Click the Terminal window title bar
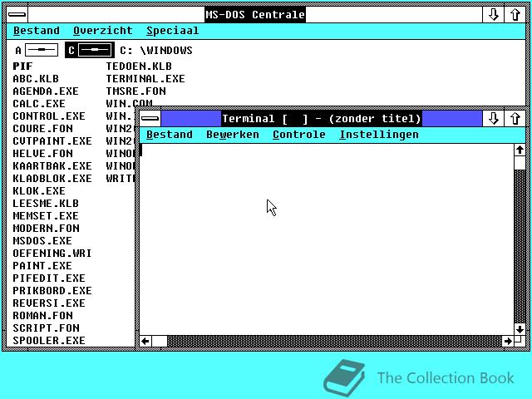Viewport: 532px width, 399px height. click(x=322, y=118)
